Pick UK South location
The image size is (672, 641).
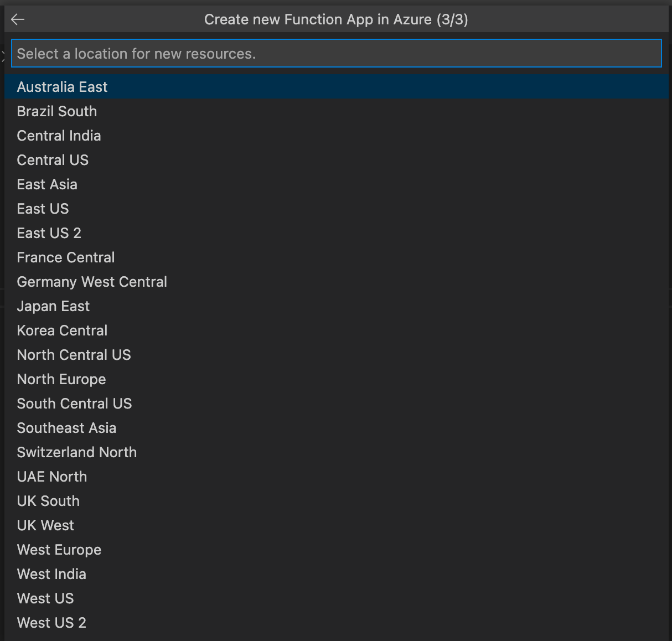[48, 501]
